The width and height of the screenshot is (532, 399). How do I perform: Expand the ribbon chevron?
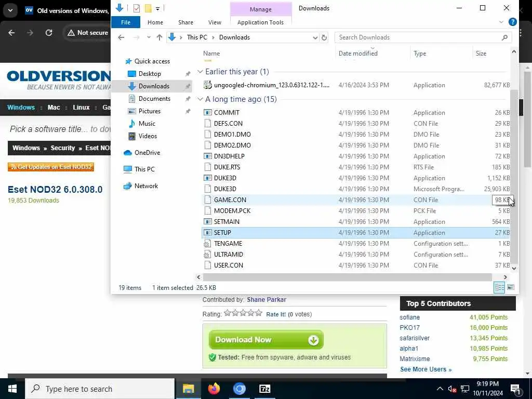click(501, 22)
